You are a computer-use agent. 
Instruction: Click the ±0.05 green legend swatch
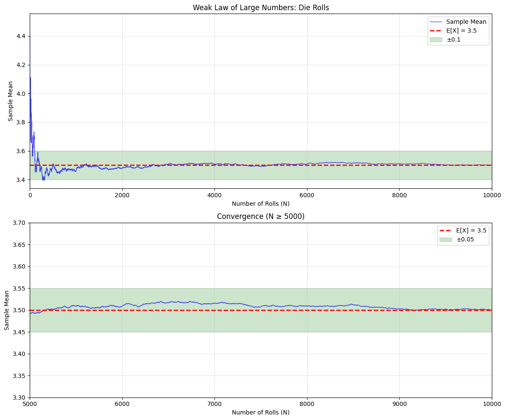(446, 239)
